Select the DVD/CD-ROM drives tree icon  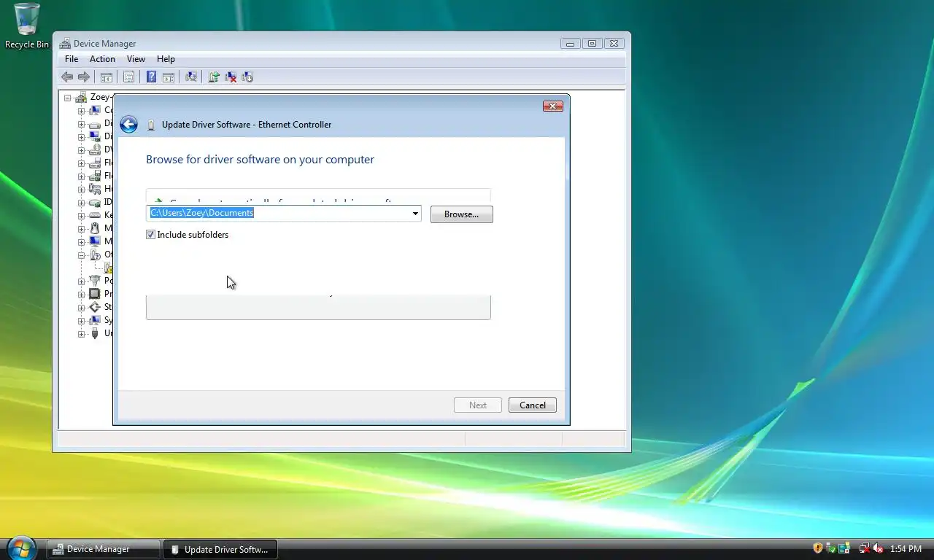pyautogui.click(x=94, y=149)
